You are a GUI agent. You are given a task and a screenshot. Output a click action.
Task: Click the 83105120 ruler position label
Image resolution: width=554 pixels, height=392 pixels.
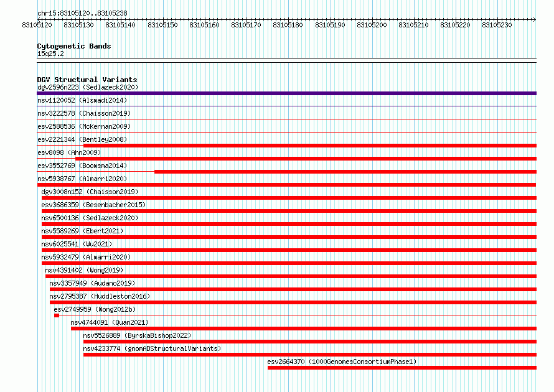tap(37, 25)
